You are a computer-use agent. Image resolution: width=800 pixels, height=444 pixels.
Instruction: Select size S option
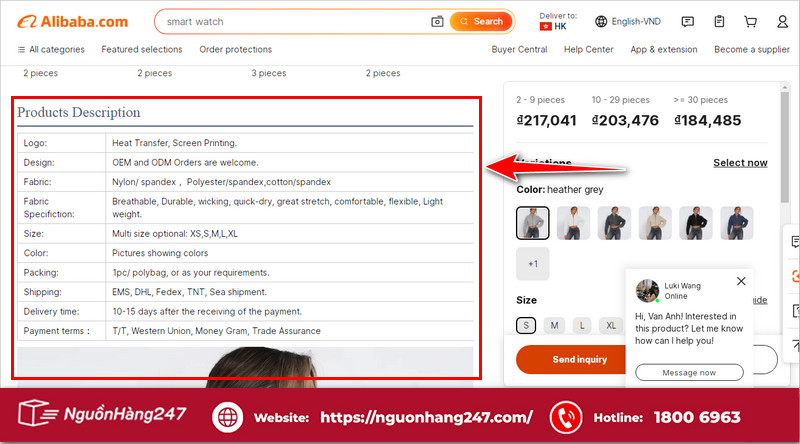[x=525, y=325]
